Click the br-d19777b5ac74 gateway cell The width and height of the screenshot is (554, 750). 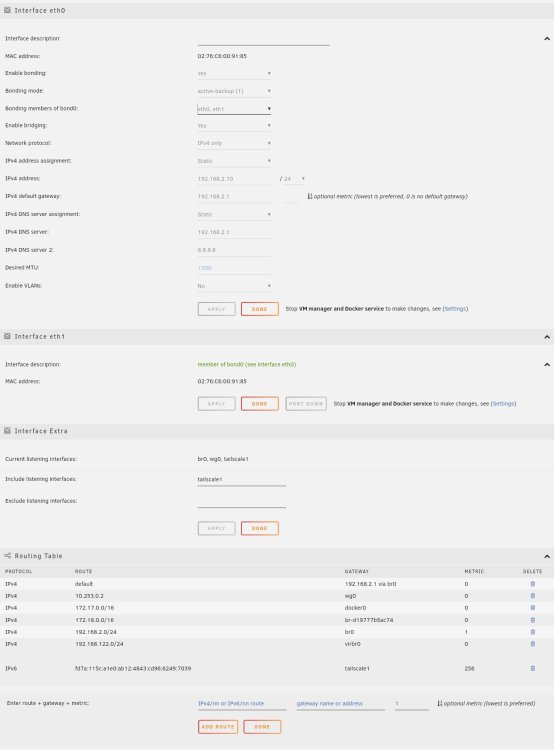tap(369, 620)
